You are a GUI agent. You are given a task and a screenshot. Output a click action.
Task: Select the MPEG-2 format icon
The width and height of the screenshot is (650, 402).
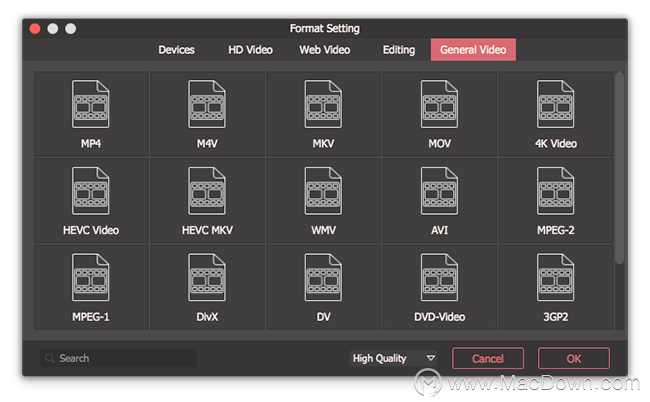click(555, 191)
